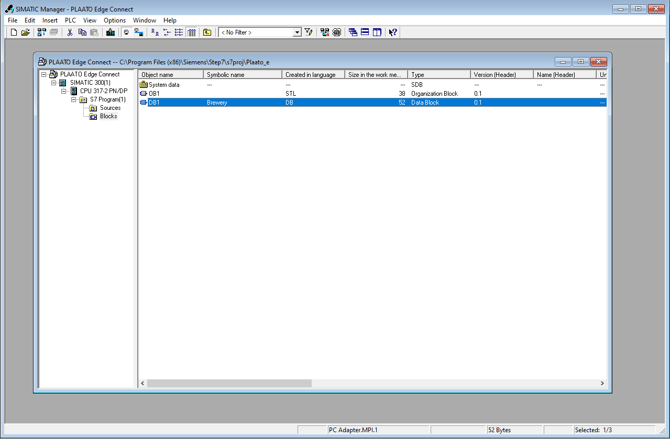Open the PLC menu
Image resolution: width=670 pixels, height=439 pixels.
coord(70,20)
